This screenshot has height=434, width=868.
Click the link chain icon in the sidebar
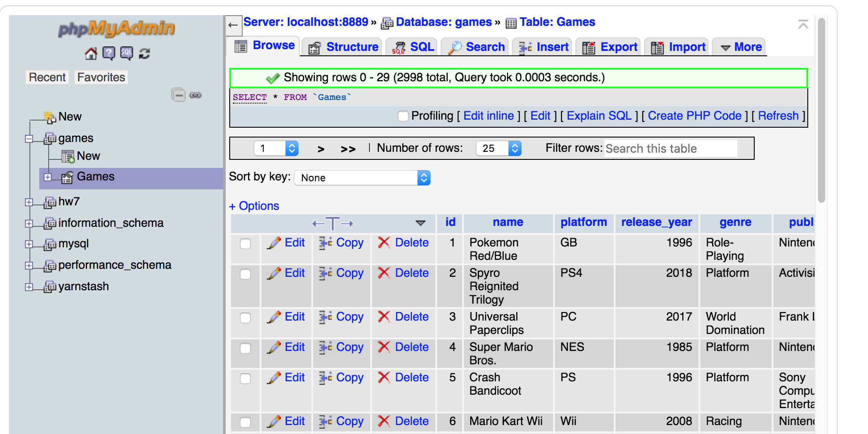[195, 95]
